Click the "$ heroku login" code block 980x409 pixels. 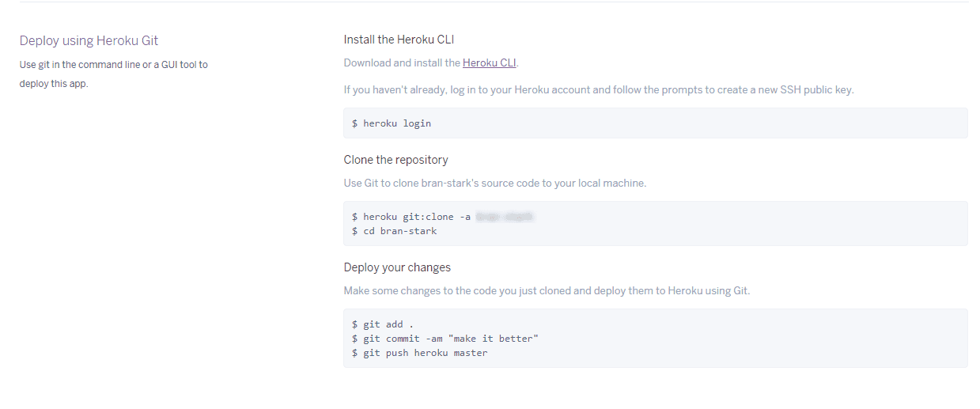[x=655, y=123]
